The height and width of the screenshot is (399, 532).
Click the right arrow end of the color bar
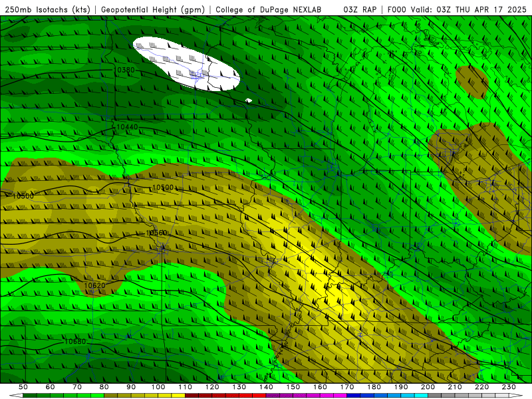click(x=516, y=396)
